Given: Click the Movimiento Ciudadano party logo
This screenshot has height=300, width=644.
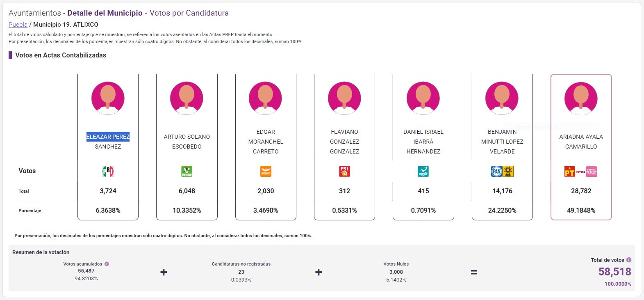Looking at the screenshot, I should [266, 171].
